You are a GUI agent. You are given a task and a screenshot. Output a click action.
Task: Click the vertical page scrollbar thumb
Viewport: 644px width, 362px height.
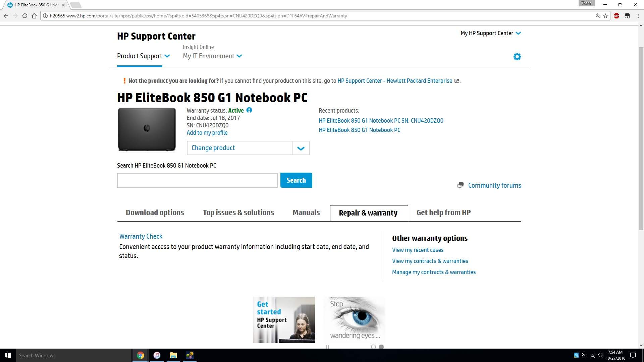[x=641, y=138]
